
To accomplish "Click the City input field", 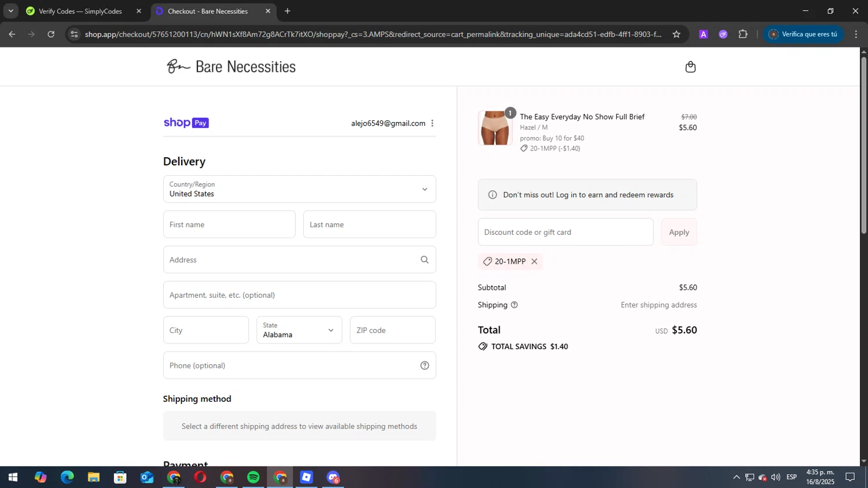I will click(206, 330).
